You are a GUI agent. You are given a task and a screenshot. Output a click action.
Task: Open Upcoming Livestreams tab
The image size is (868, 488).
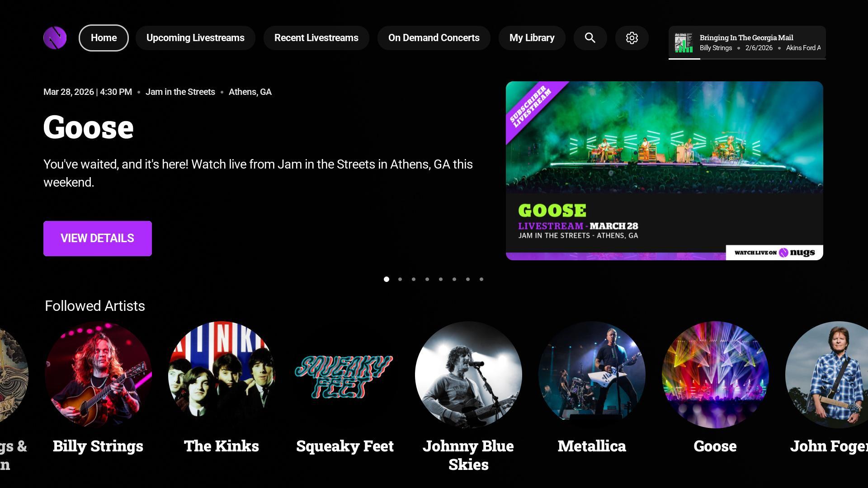195,38
